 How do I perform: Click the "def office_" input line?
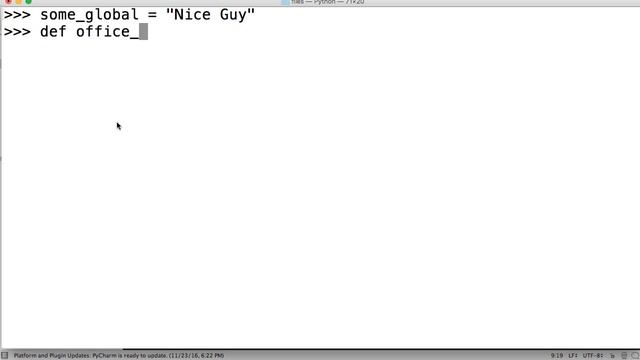[x=76, y=32]
